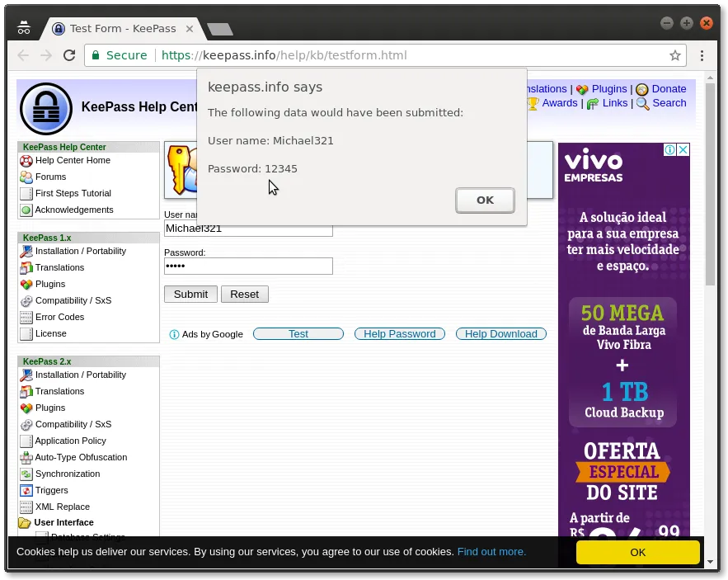Click the browser reload icon

coord(69,55)
